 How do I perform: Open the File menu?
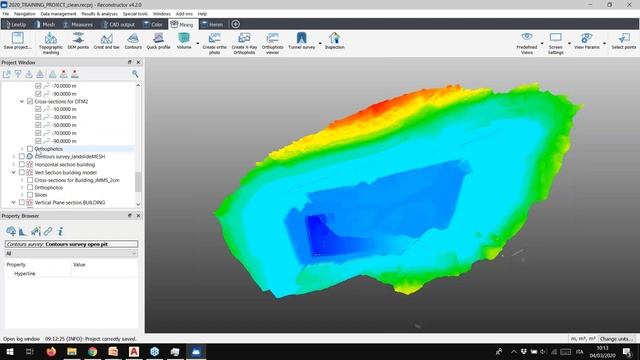tap(6, 14)
